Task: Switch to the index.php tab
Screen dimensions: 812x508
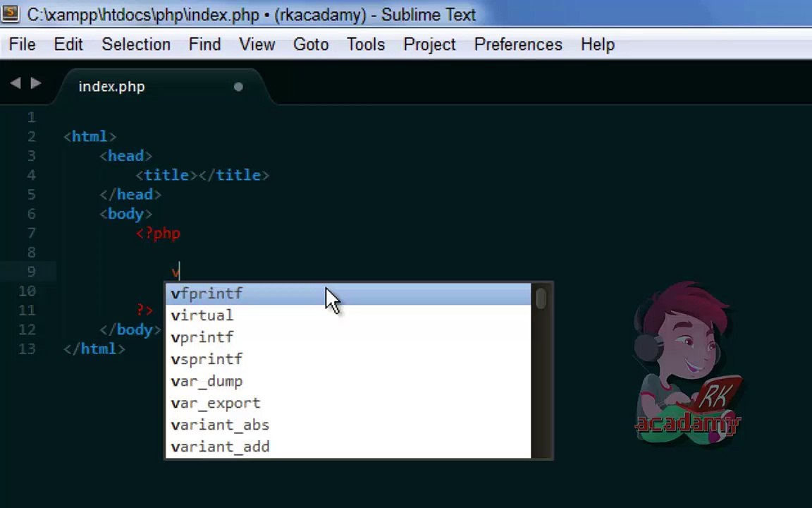Action: point(112,87)
